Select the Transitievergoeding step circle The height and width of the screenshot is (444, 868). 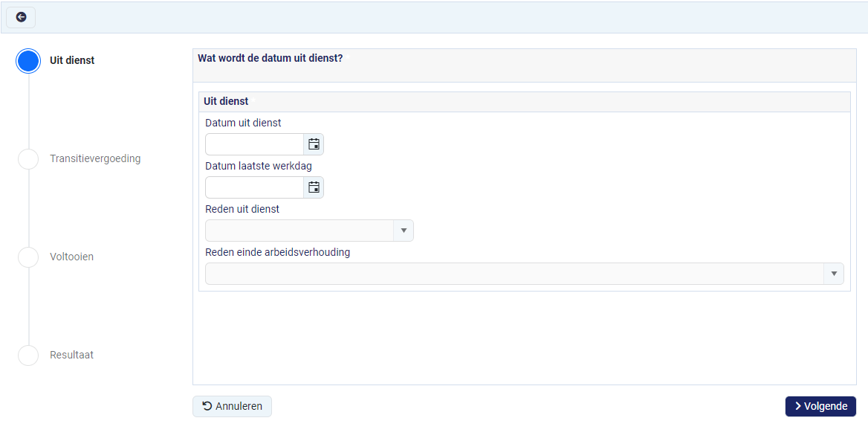tap(28, 158)
